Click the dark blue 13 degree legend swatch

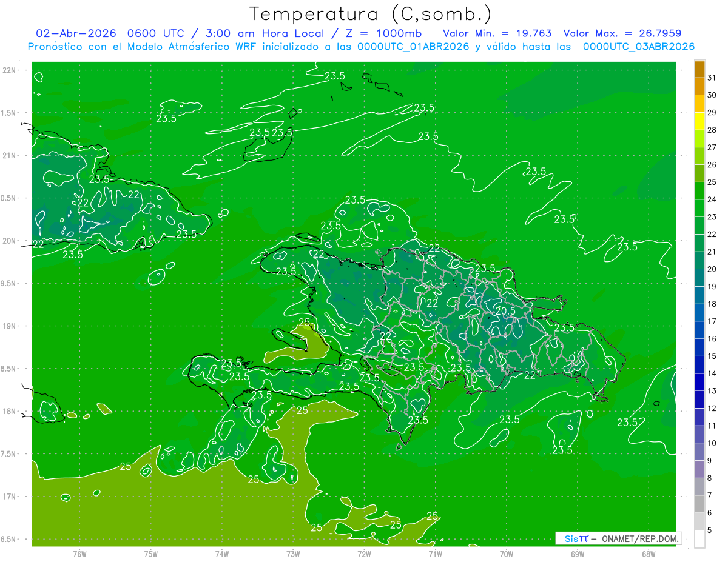click(699, 382)
